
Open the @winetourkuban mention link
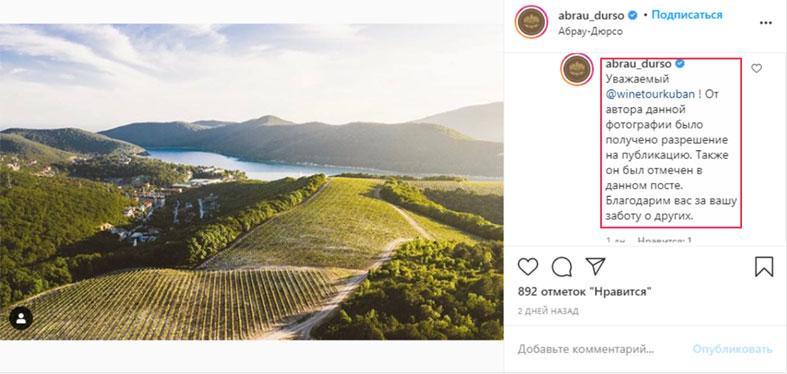click(650, 94)
